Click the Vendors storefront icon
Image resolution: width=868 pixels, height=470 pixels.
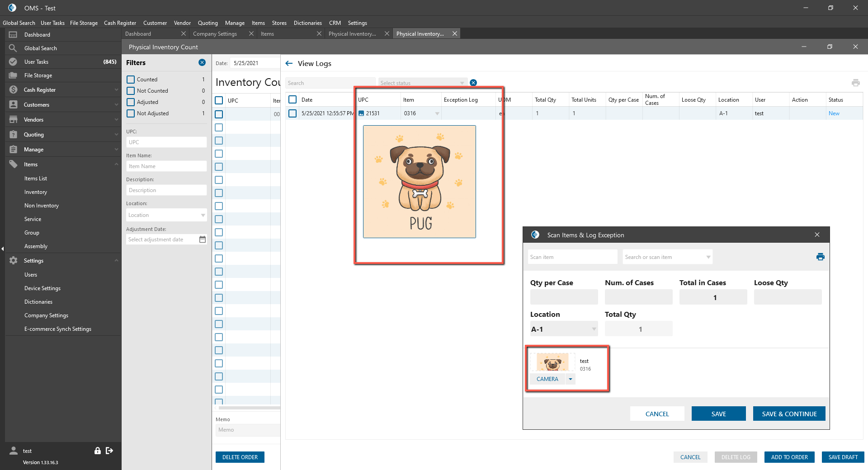pos(13,120)
